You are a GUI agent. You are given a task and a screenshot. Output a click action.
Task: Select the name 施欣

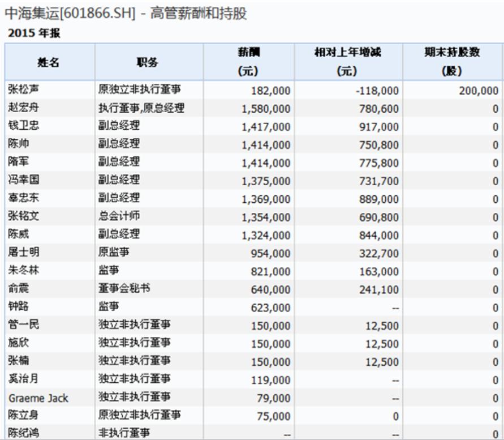coord(18,342)
